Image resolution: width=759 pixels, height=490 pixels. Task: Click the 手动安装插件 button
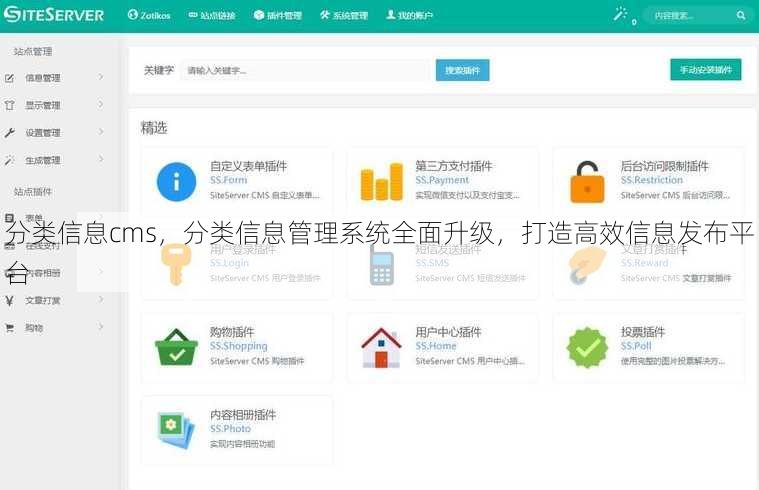coord(706,70)
